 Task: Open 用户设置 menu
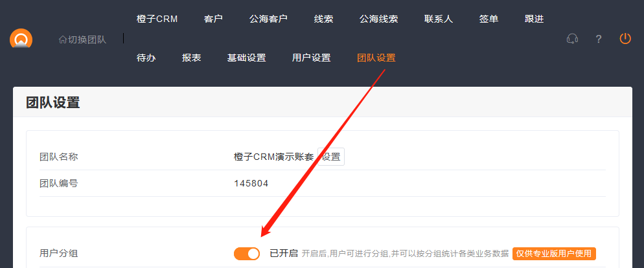(311, 58)
